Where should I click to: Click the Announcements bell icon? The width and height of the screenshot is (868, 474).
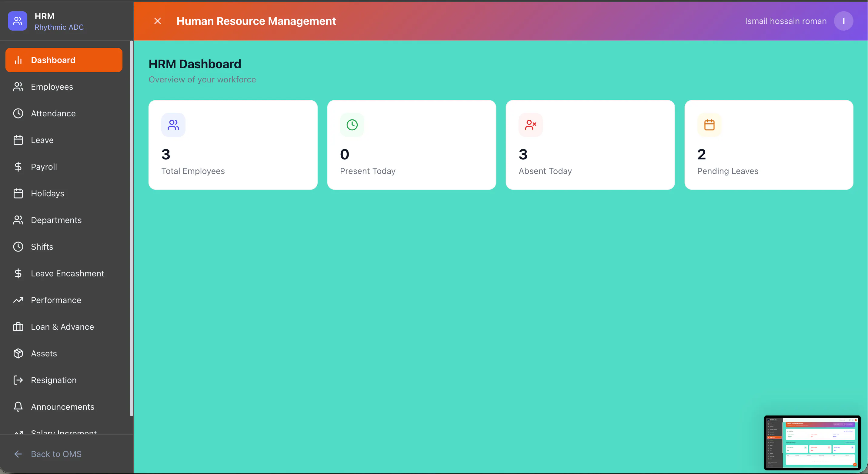(x=18, y=407)
